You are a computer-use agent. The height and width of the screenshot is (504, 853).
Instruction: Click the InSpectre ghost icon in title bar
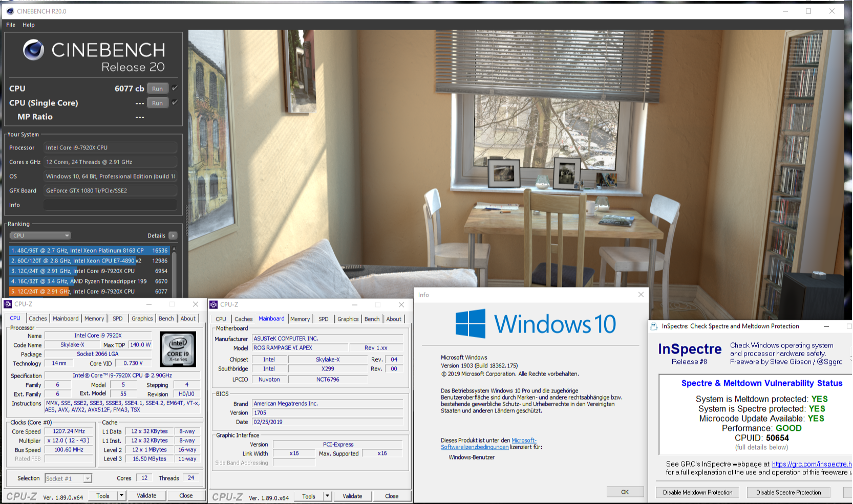point(654,326)
